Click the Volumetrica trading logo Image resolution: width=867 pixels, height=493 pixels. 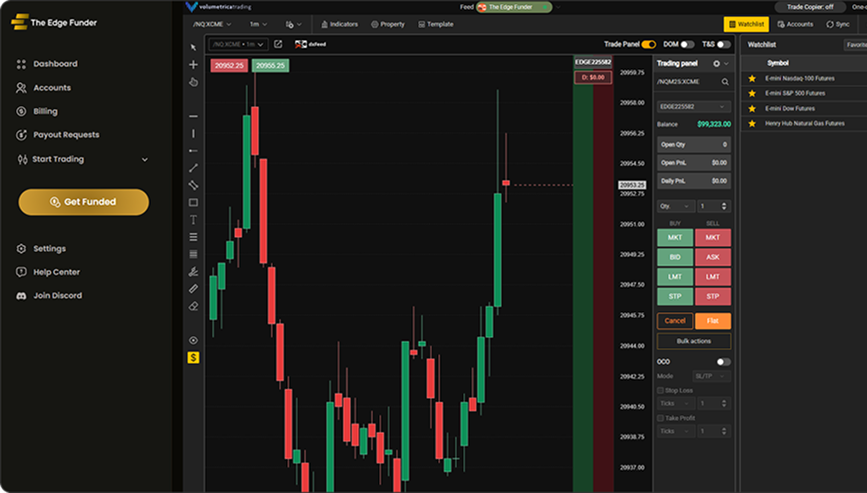[x=219, y=7]
